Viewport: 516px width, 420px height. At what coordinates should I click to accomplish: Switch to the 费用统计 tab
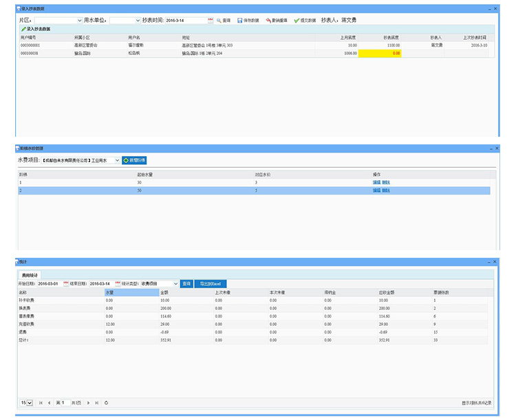coord(30,275)
